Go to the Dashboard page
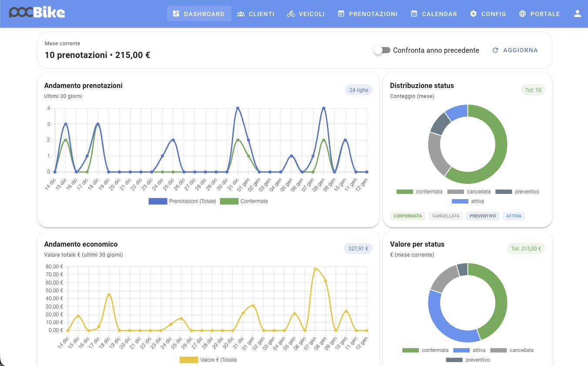Image resolution: width=588 pixels, height=366 pixels. click(199, 14)
